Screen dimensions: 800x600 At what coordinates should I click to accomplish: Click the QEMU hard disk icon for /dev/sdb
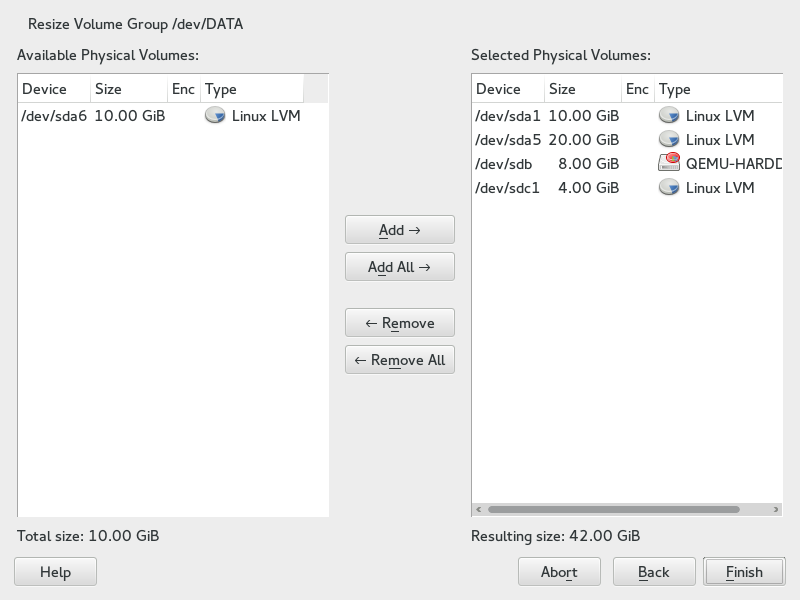click(668, 164)
